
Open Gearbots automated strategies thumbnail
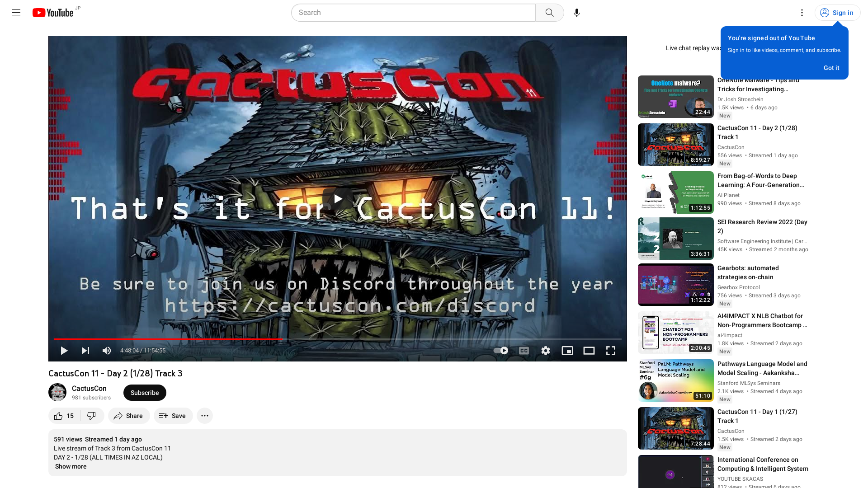tap(675, 285)
